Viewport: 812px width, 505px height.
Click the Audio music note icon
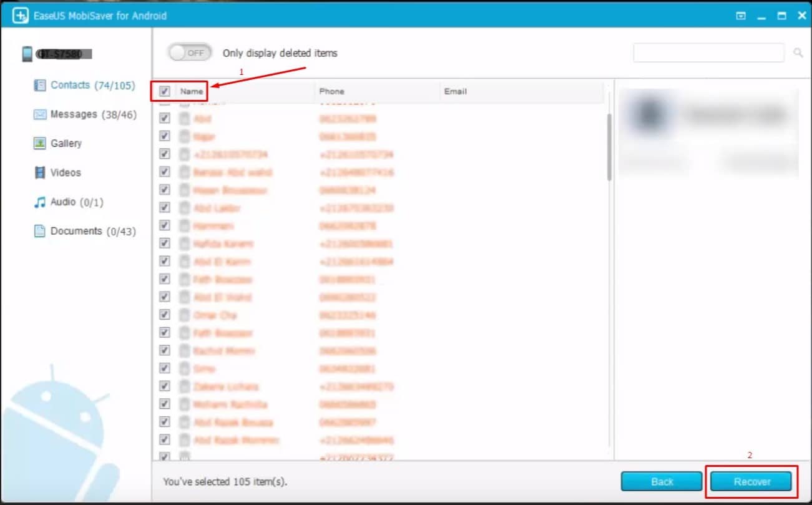(x=39, y=202)
